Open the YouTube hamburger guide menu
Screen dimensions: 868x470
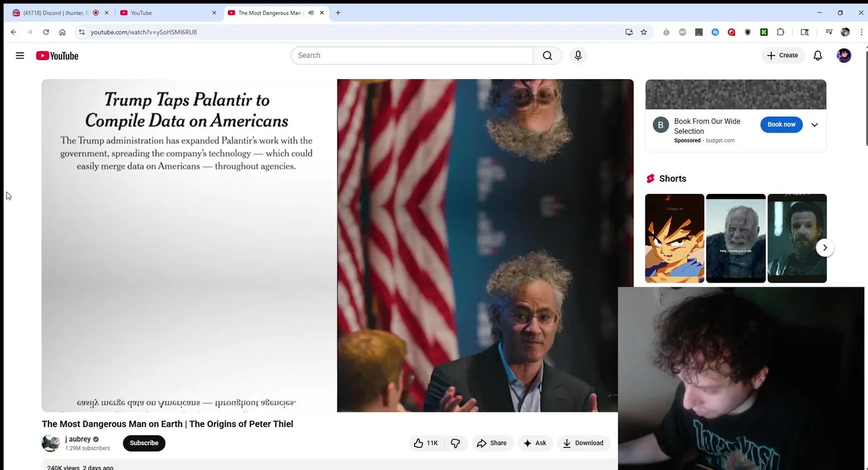(x=20, y=55)
